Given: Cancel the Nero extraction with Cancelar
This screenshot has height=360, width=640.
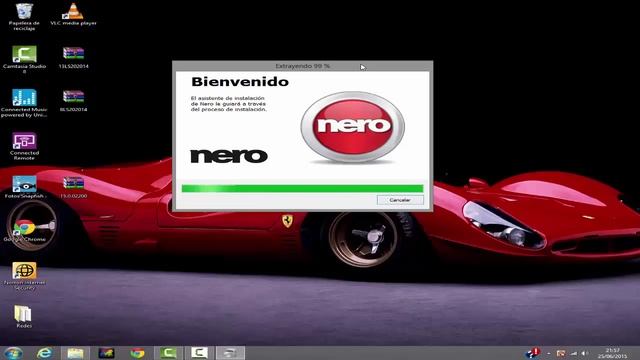Looking at the screenshot, I should click(x=400, y=200).
